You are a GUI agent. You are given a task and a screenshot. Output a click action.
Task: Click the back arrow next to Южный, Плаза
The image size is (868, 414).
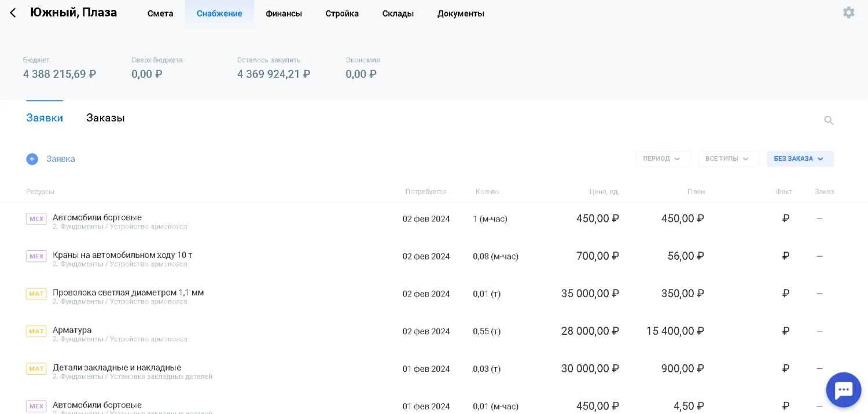[13, 13]
